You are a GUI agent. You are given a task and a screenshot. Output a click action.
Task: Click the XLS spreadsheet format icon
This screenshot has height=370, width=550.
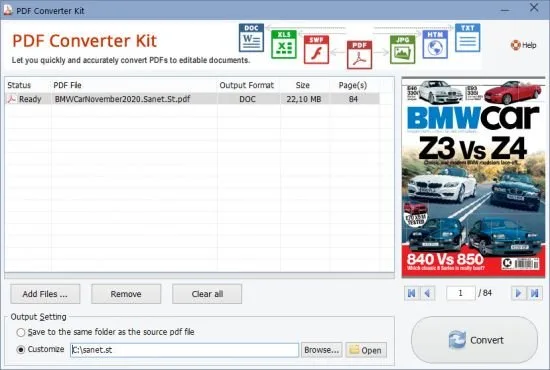[284, 44]
